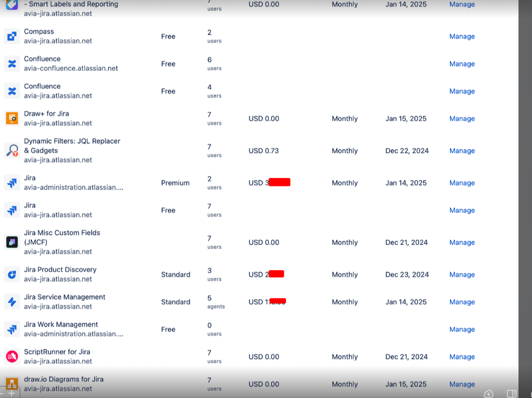Click the Jira Premium row icon
This screenshot has width=532, height=398.
[x=12, y=183]
